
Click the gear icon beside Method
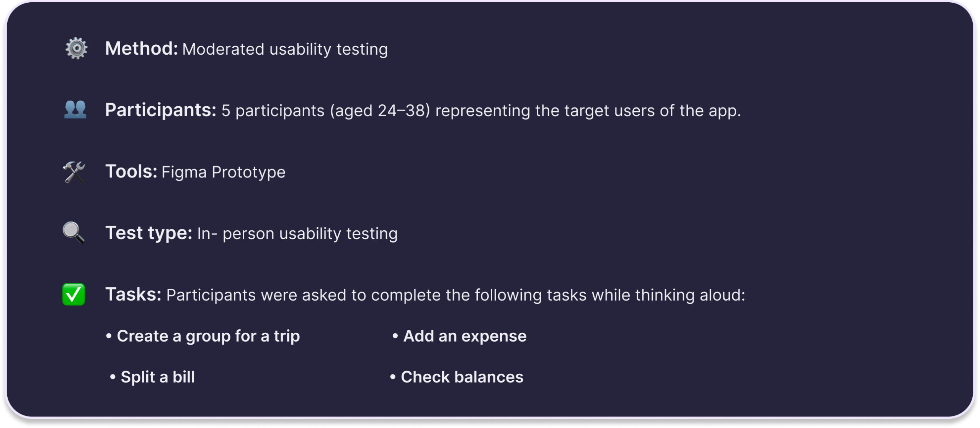tap(76, 48)
